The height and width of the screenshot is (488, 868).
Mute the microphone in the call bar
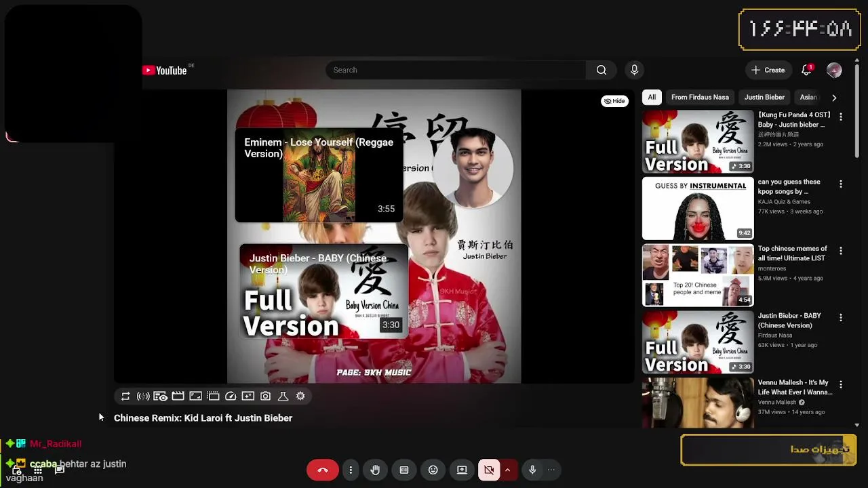click(532, 470)
